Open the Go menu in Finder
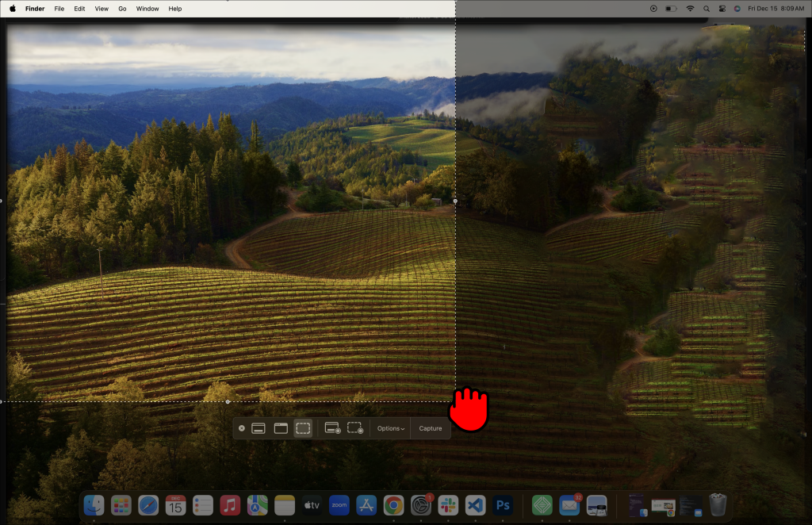 pyautogui.click(x=121, y=9)
